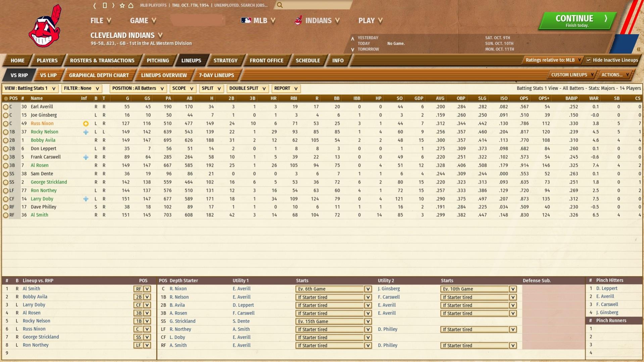This screenshot has height=362, width=644.
Task: Open the LINEUPS OVERVIEW tab
Action: click(x=164, y=75)
